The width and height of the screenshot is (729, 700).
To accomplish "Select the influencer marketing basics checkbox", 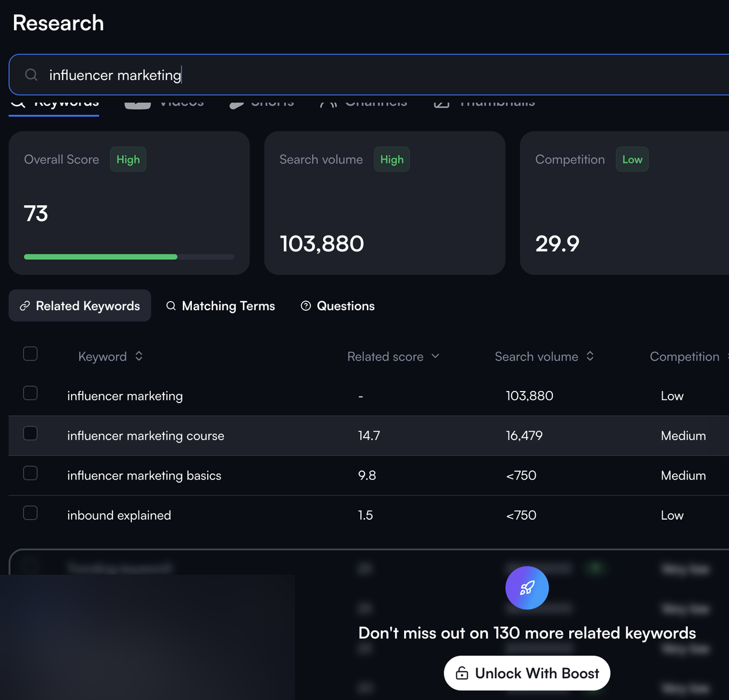I will coord(30,473).
